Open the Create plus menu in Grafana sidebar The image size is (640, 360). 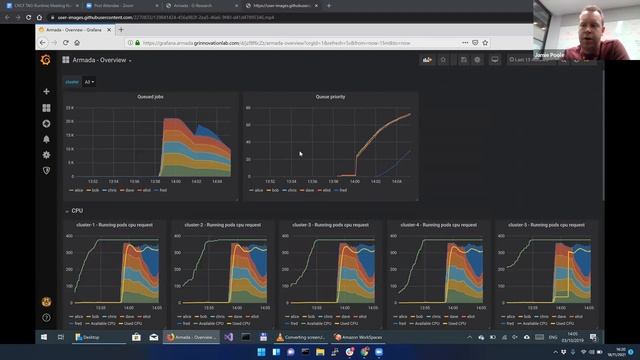coord(46,91)
